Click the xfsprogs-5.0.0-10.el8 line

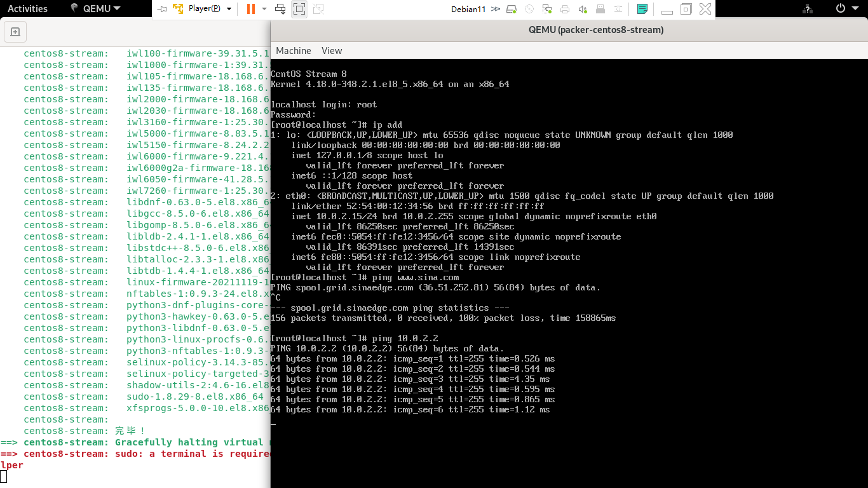click(x=147, y=408)
